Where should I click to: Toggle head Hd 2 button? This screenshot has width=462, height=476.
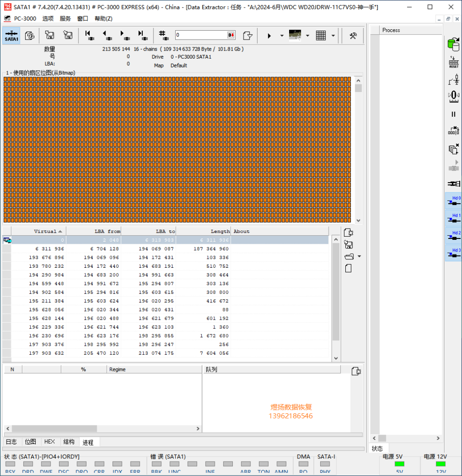coord(454,236)
